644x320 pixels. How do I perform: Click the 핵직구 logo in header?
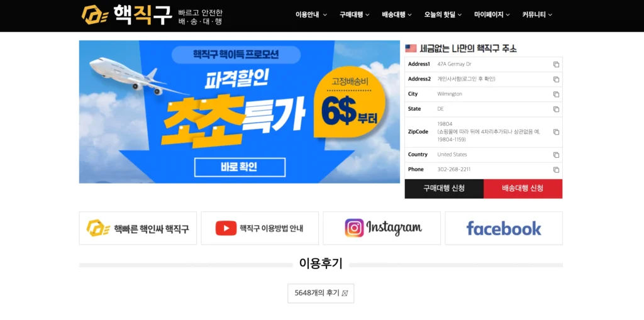point(126,15)
